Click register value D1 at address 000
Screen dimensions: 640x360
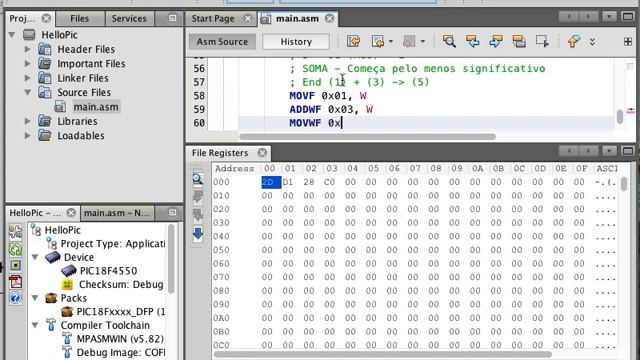[x=288, y=182]
